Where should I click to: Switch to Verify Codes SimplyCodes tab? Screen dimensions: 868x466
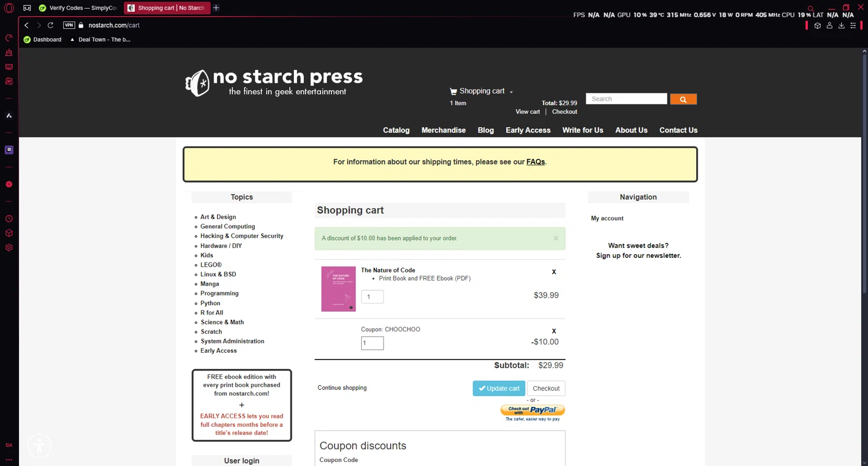pyautogui.click(x=78, y=8)
